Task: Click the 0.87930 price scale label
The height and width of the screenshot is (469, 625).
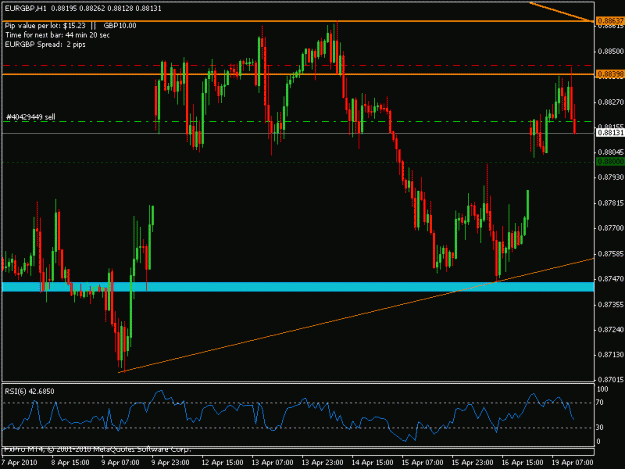Action: (611, 177)
